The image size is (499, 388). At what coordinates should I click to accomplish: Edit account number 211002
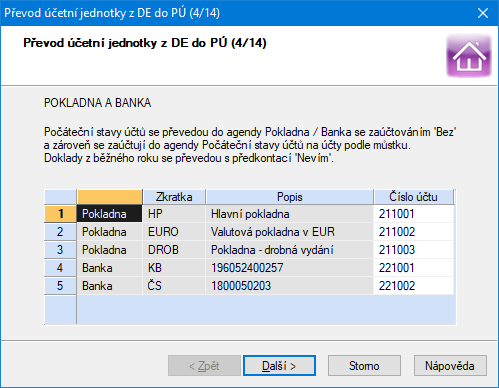coord(414,232)
